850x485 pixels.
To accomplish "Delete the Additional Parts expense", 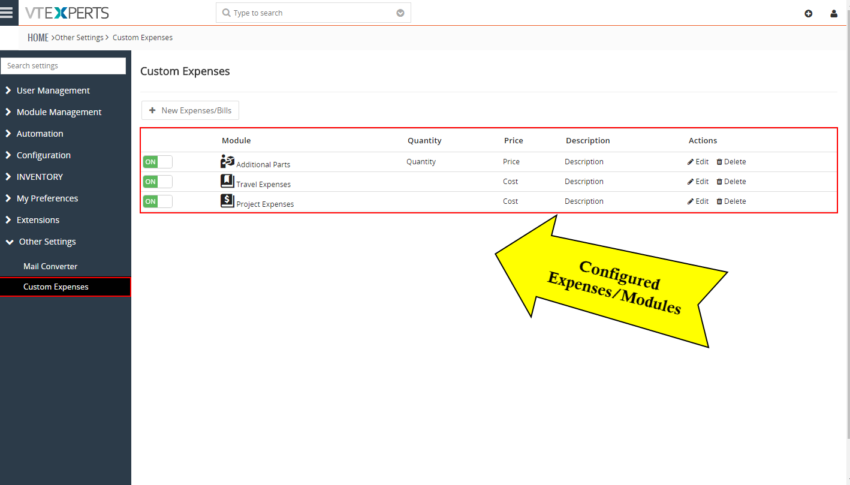I will point(731,161).
